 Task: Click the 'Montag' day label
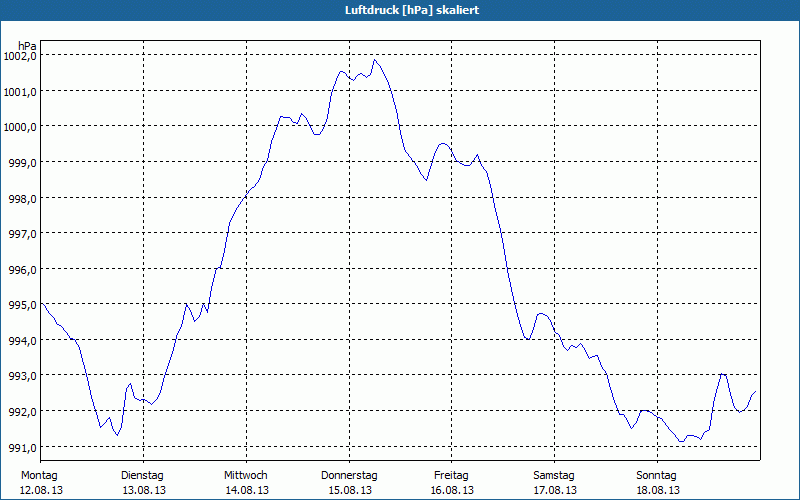point(39,476)
